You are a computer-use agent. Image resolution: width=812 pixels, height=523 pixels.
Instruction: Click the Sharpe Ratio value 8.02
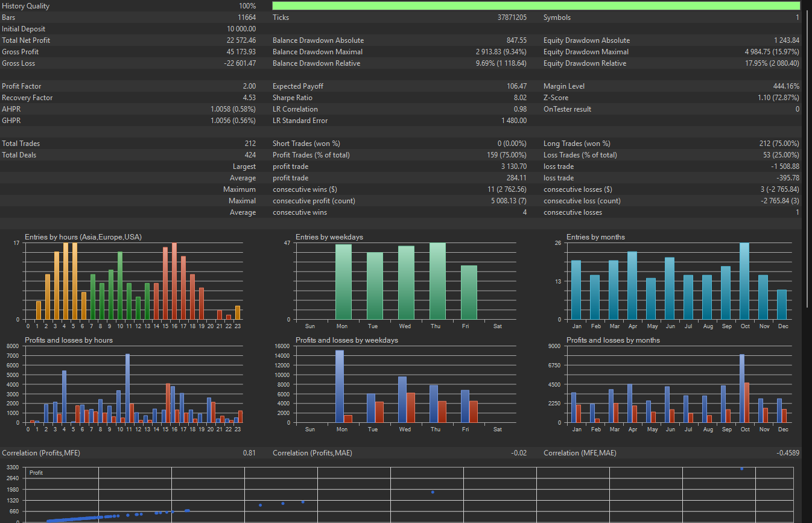tap(518, 98)
